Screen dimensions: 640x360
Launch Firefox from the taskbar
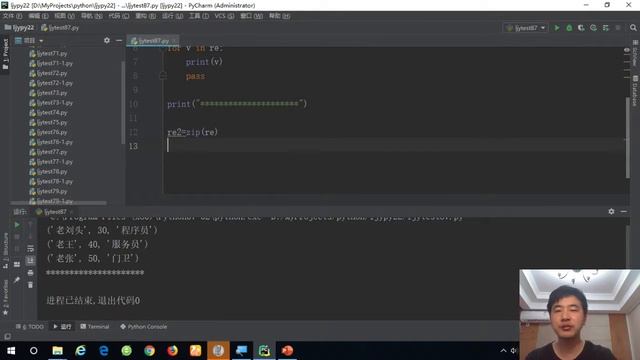click(173, 351)
